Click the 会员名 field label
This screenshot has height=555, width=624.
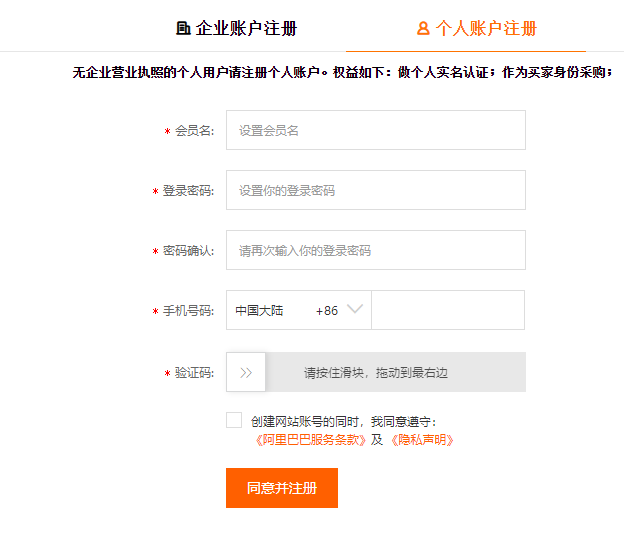pyautogui.click(x=194, y=131)
